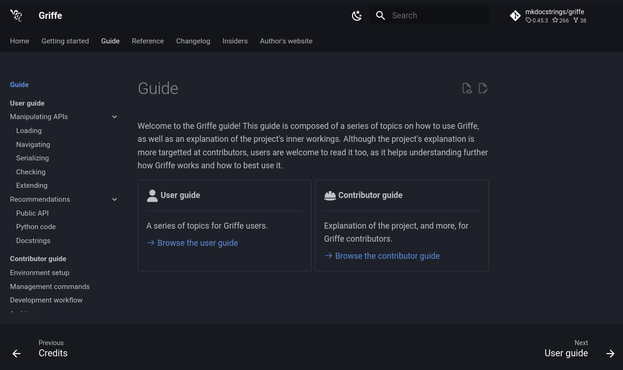This screenshot has height=370, width=623.
Task: Open Management commands sidebar page
Action: [x=50, y=287]
